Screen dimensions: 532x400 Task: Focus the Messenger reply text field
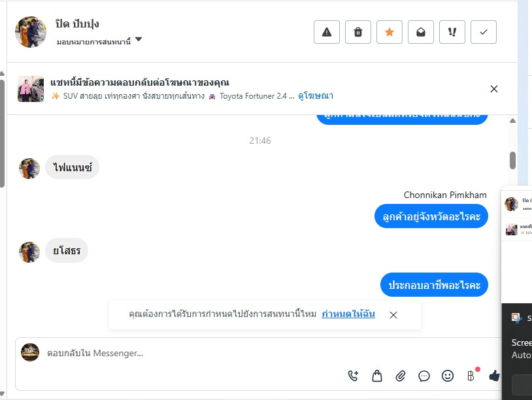tap(258, 353)
